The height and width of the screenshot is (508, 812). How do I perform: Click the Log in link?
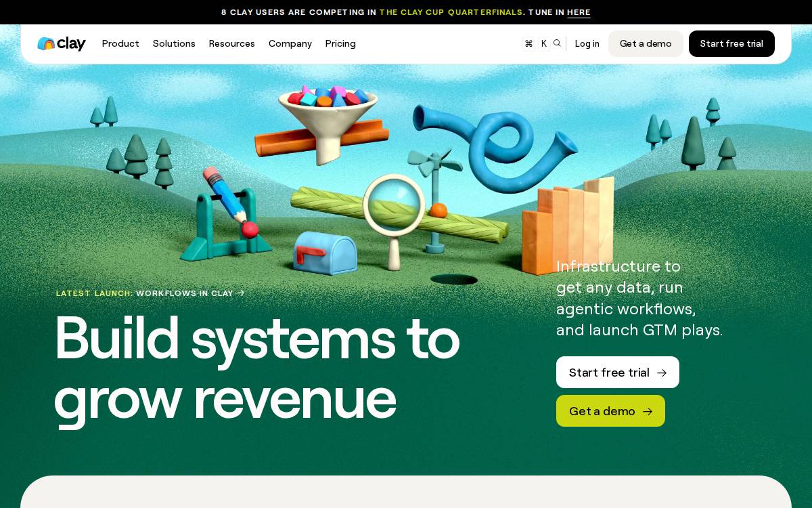click(x=587, y=43)
